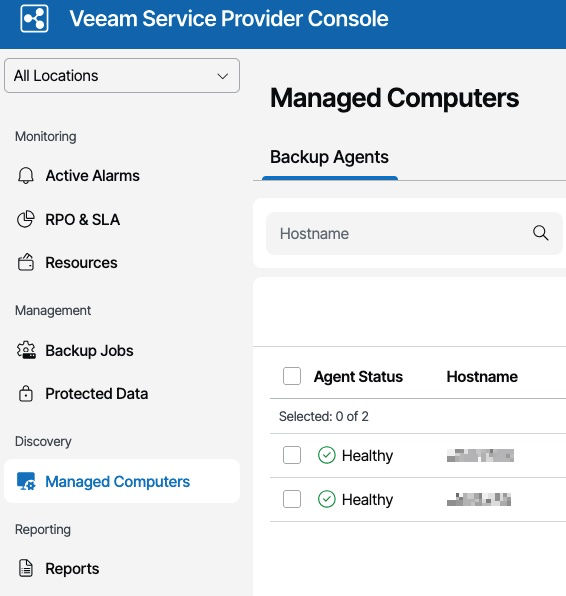
Task: Click the Active Alarms bell icon
Action: pos(26,176)
